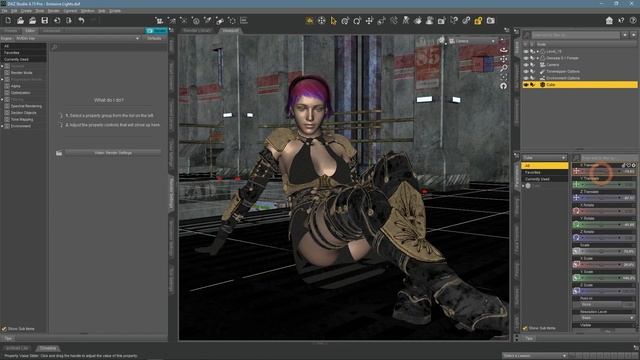Toggle Show Sub Items in Render Settings
Screen dimensions: 640x360
click(x=4, y=329)
